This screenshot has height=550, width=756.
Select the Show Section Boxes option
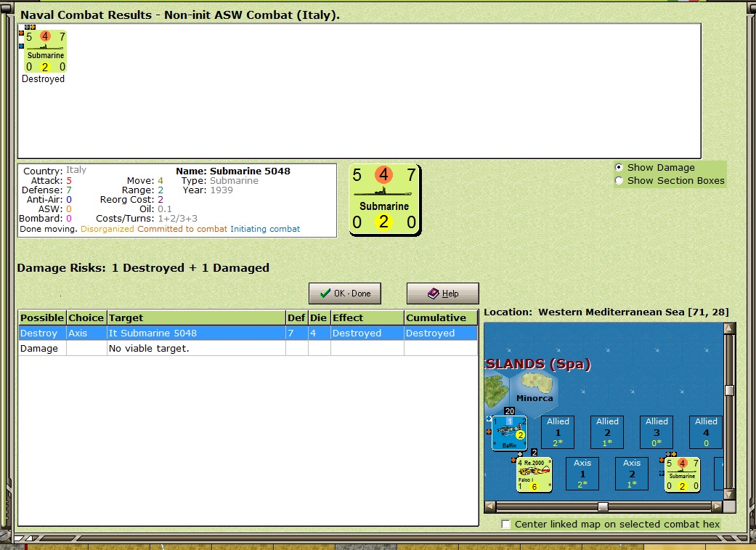coord(619,180)
